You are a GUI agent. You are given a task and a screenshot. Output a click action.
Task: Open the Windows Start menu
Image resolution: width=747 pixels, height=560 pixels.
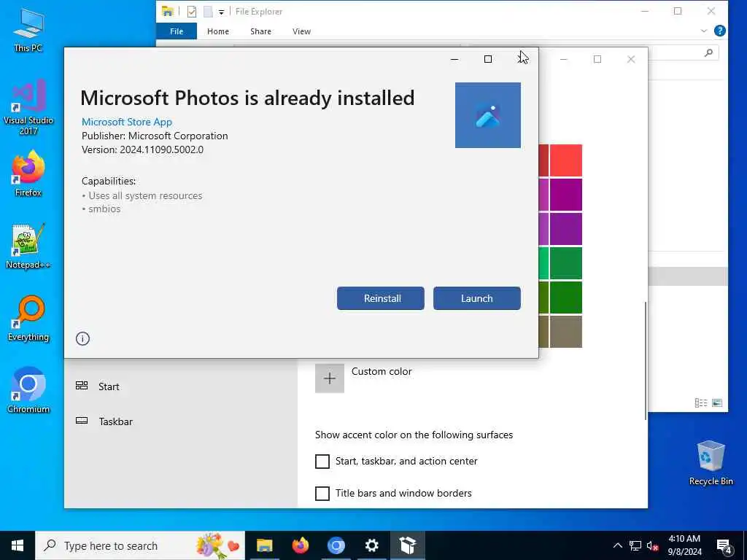(x=18, y=545)
